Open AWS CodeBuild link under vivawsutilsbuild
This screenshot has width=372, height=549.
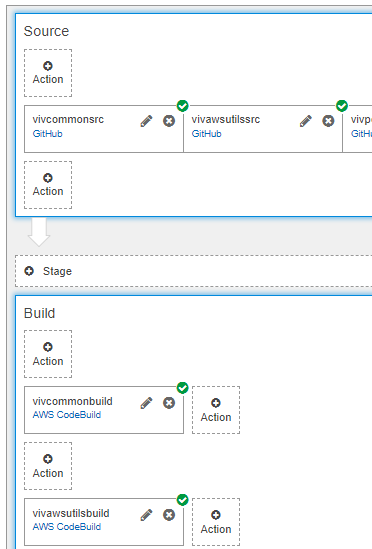67,527
